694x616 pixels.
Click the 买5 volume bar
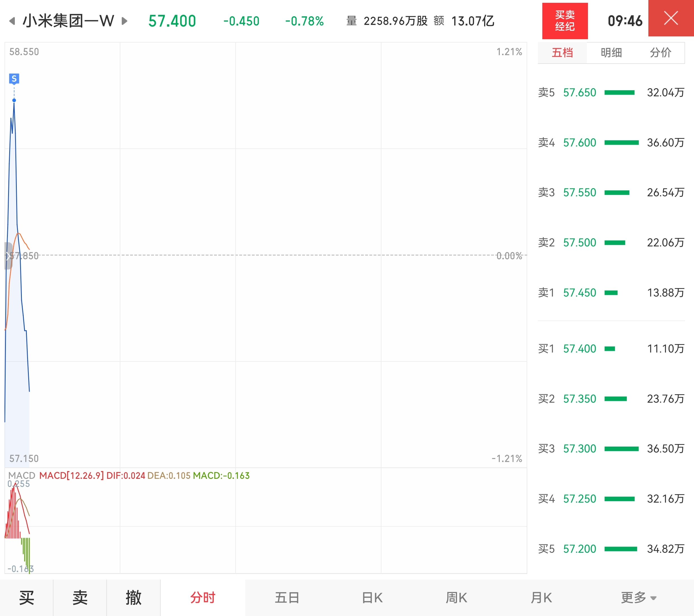621,549
